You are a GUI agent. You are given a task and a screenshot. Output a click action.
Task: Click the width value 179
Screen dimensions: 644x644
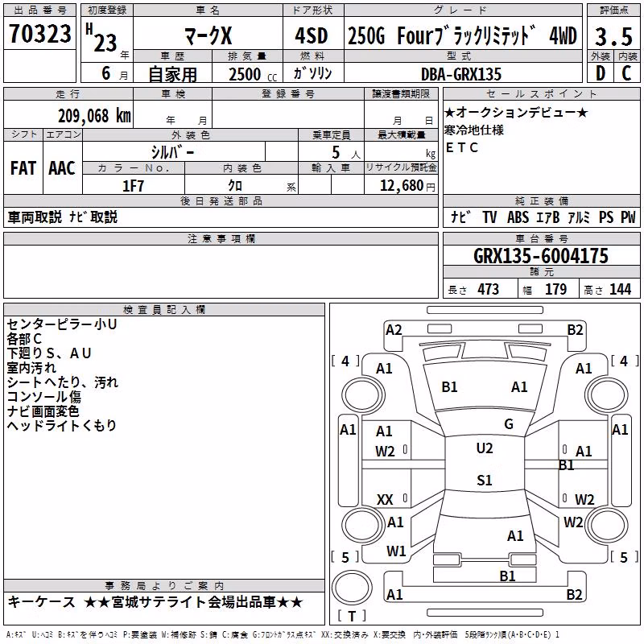555,290
